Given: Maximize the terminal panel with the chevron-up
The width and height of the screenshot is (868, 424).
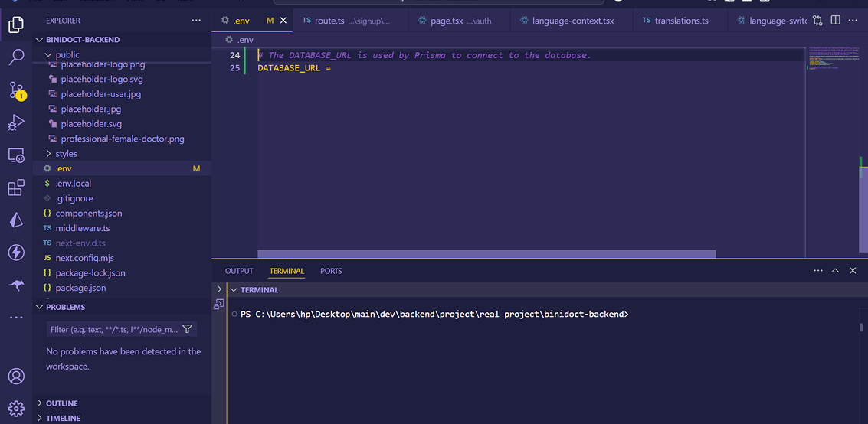Looking at the screenshot, I should coord(835,271).
